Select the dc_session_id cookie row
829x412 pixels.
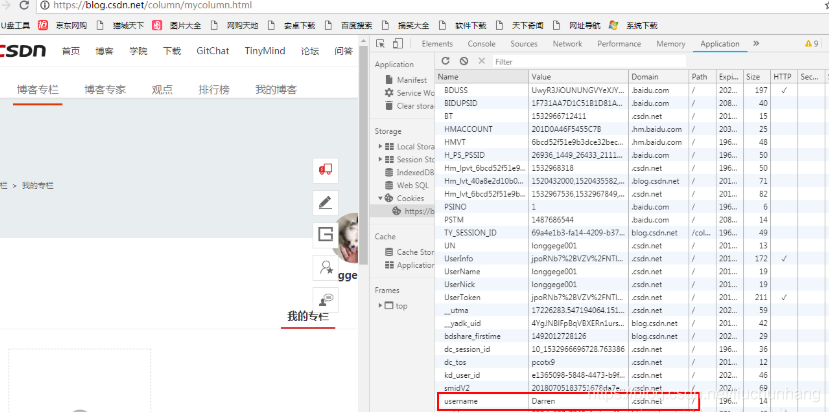(632, 349)
